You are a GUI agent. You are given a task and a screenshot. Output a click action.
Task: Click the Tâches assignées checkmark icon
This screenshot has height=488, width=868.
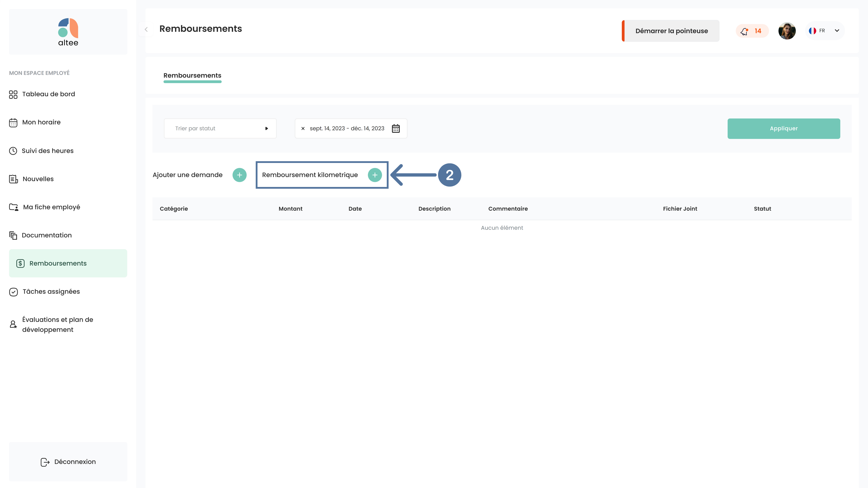(13, 292)
